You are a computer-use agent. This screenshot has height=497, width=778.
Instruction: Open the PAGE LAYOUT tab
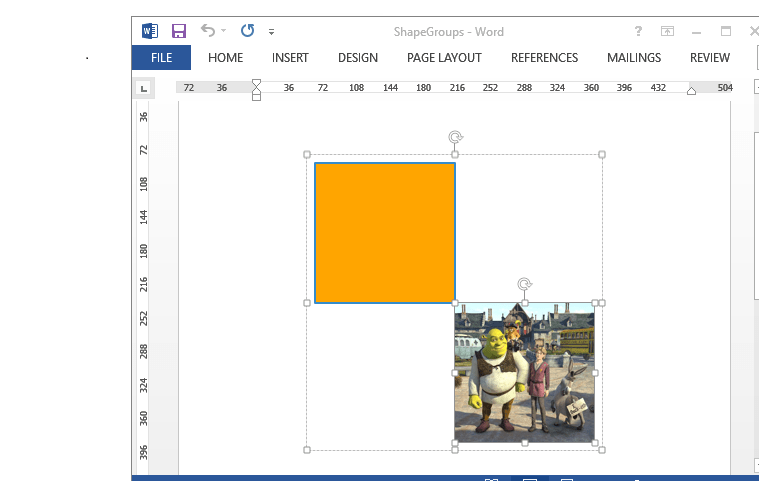pos(444,58)
